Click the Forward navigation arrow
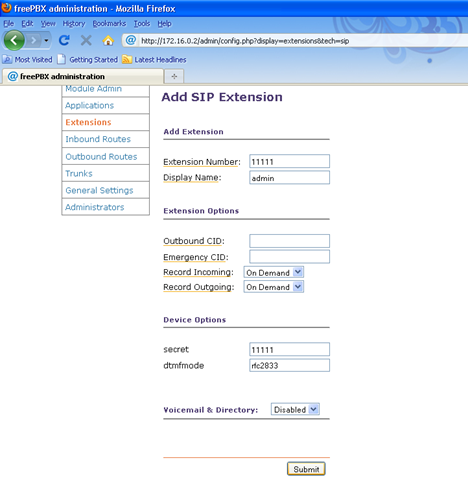The width and height of the screenshot is (468, 480). click(x=34, y=41)
